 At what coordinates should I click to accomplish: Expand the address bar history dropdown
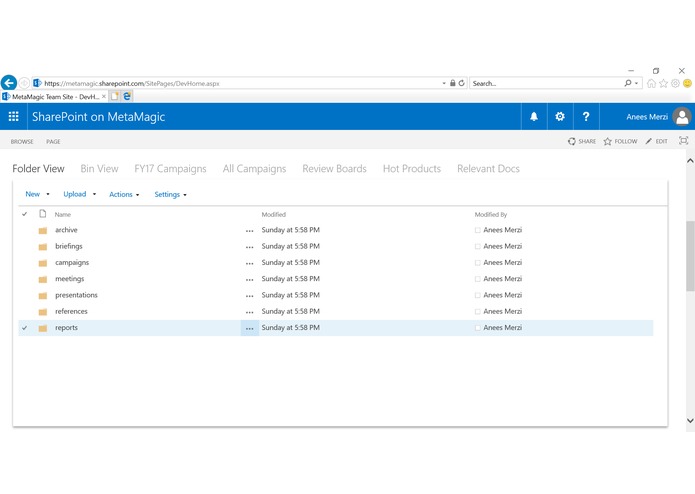point(444,83)
